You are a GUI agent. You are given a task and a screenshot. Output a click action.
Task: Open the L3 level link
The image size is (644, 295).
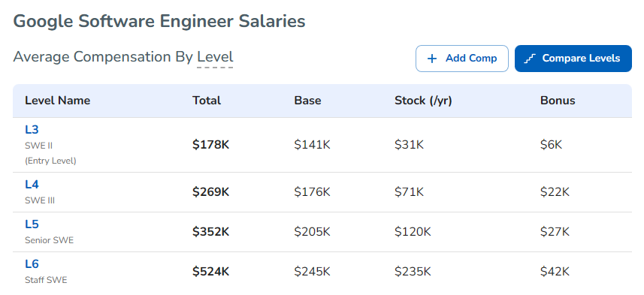pyautogui.click(x=32, y=130)
